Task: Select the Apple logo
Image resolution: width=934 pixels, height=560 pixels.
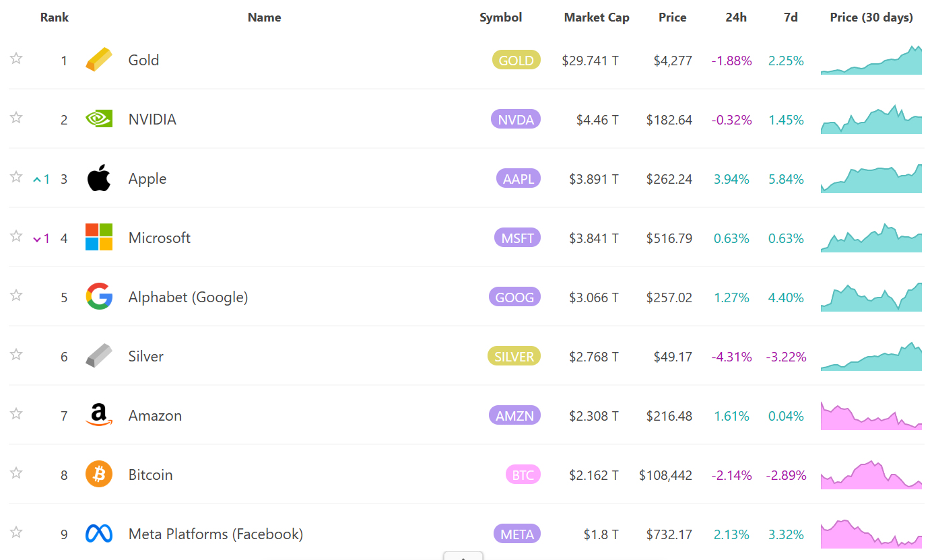Action: pyautogui.click(x=98, y=178)
